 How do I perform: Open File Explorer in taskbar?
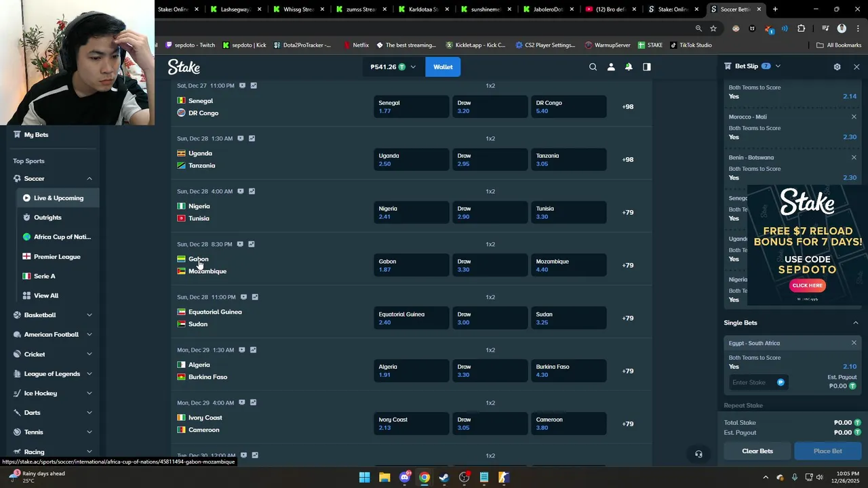coord(384,477)
